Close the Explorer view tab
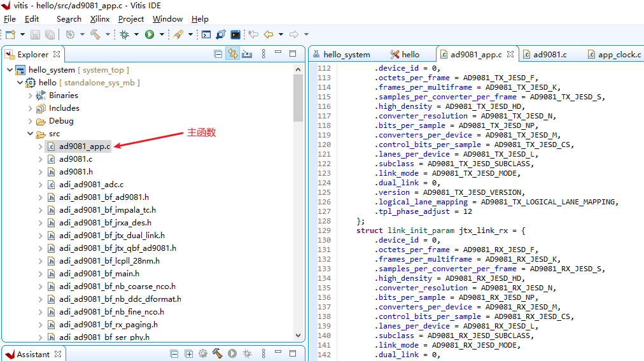The image size is (644, 361). (57, 54)
